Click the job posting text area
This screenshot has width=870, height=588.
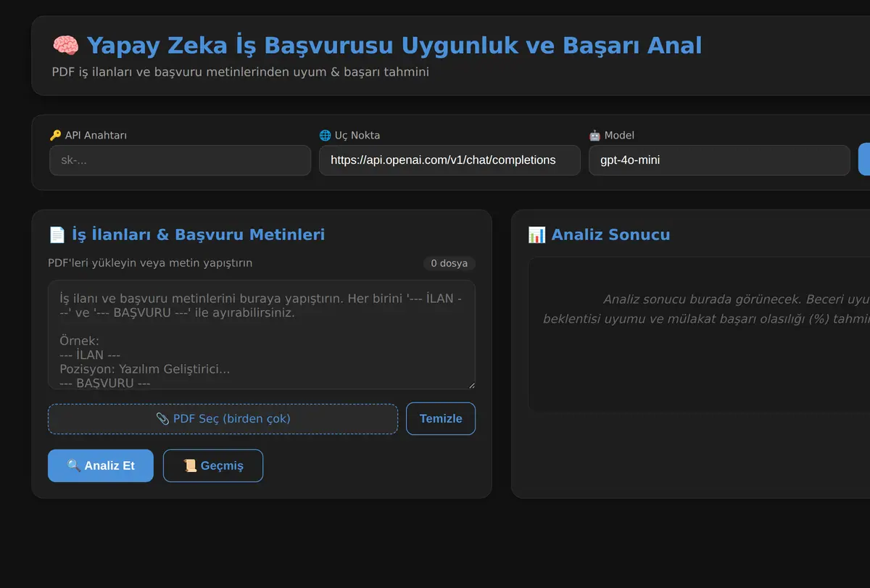coord(262,335)
